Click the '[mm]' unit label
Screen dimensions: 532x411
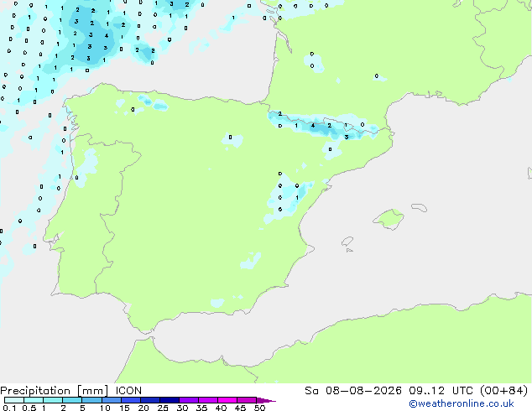coord(92,392)
